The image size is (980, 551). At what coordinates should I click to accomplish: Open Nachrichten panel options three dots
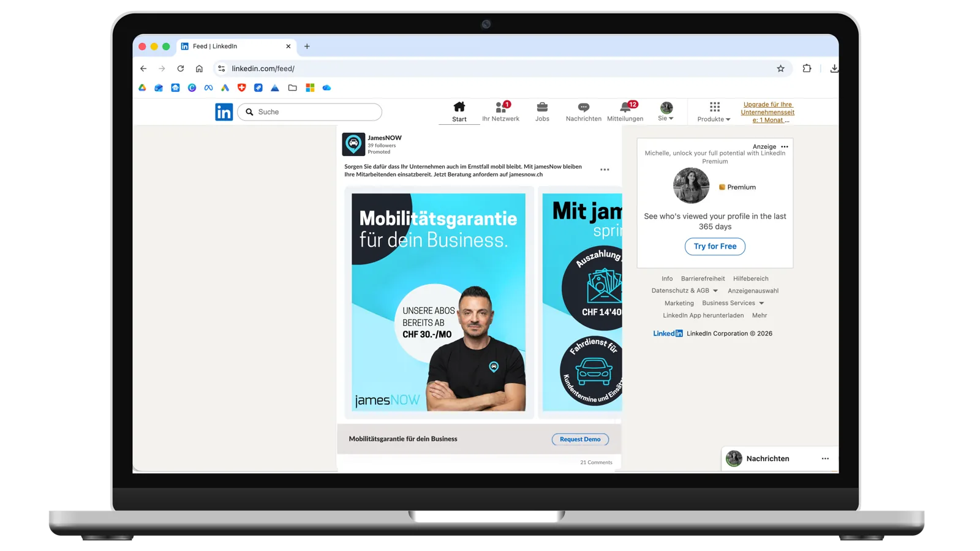pos(825,459)
